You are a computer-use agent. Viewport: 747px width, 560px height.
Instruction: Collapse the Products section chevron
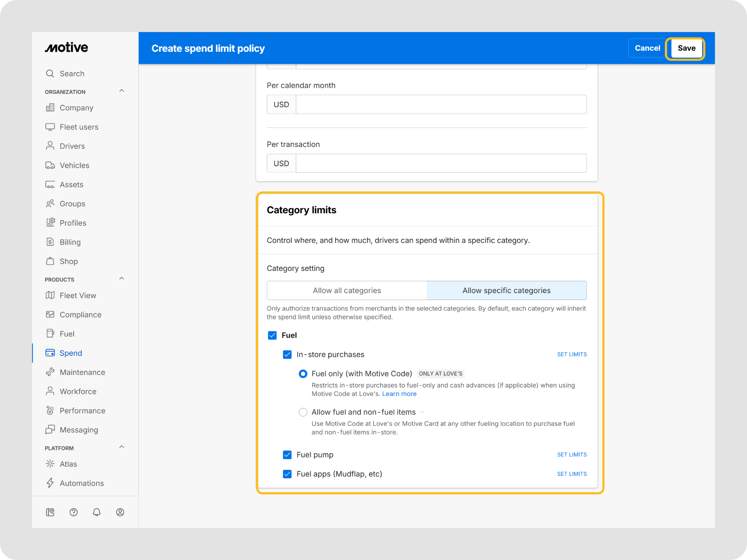coord(122,279)
